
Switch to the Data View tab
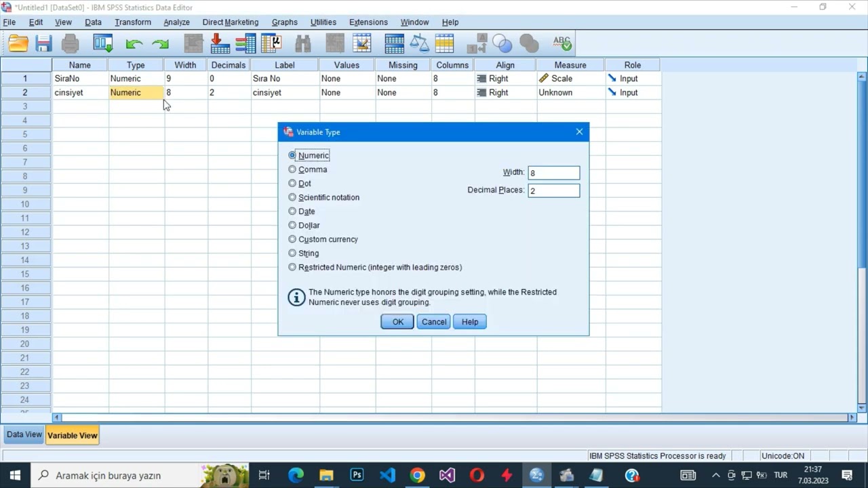24,434
